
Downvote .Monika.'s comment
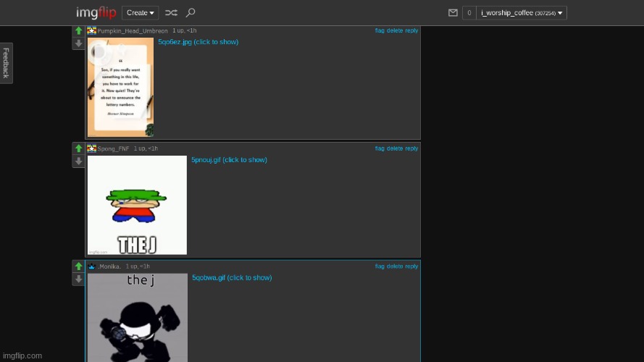[x=78, y=279]
